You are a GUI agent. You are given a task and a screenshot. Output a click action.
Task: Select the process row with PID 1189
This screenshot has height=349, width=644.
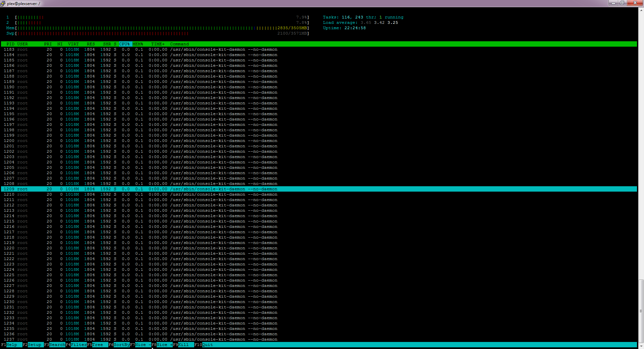pos(319,82)
